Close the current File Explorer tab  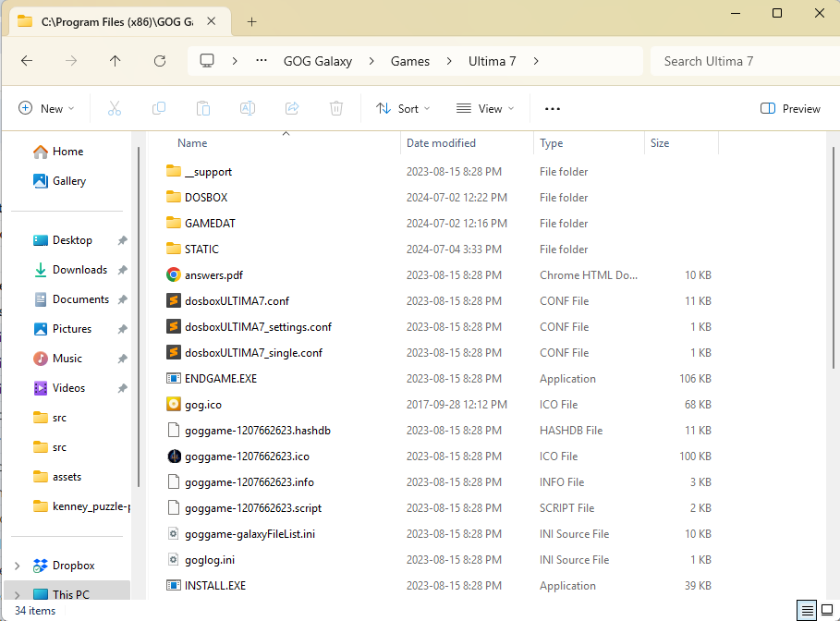coord(212,21)
